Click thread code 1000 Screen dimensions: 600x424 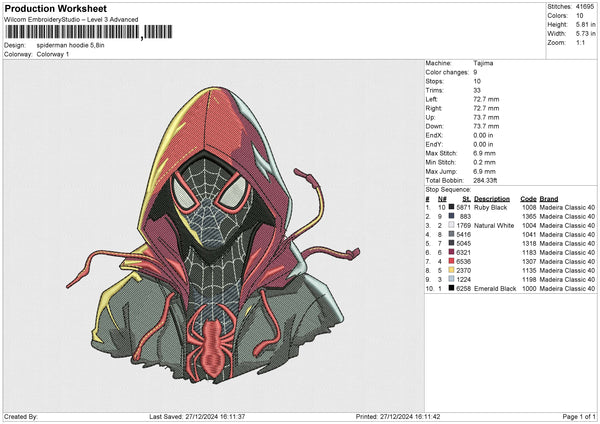529,288
